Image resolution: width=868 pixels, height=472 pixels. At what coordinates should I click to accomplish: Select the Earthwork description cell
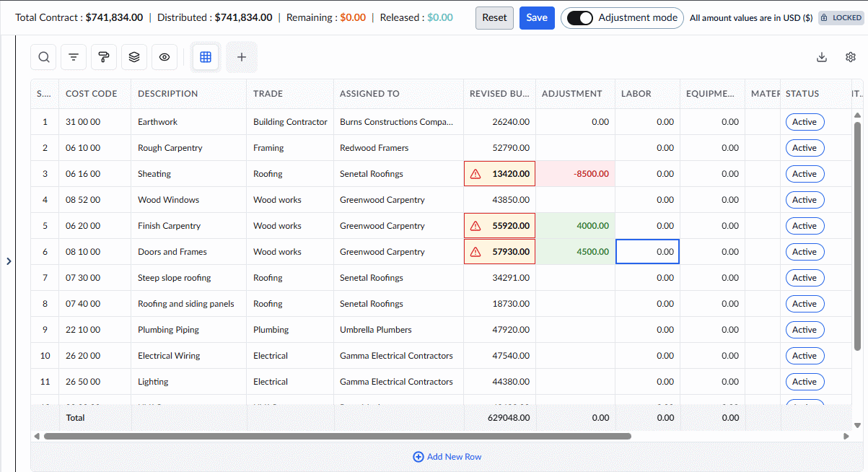click(x=189, y=122)
